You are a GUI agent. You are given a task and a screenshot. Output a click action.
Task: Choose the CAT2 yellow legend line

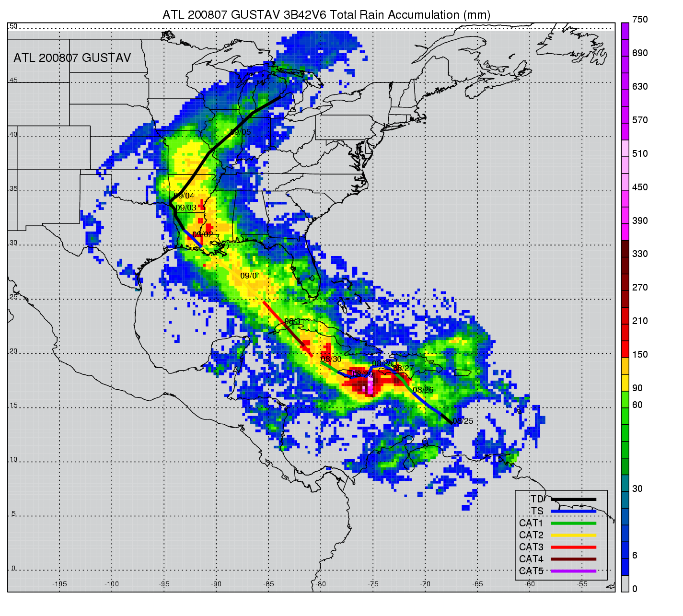[573, 535]
